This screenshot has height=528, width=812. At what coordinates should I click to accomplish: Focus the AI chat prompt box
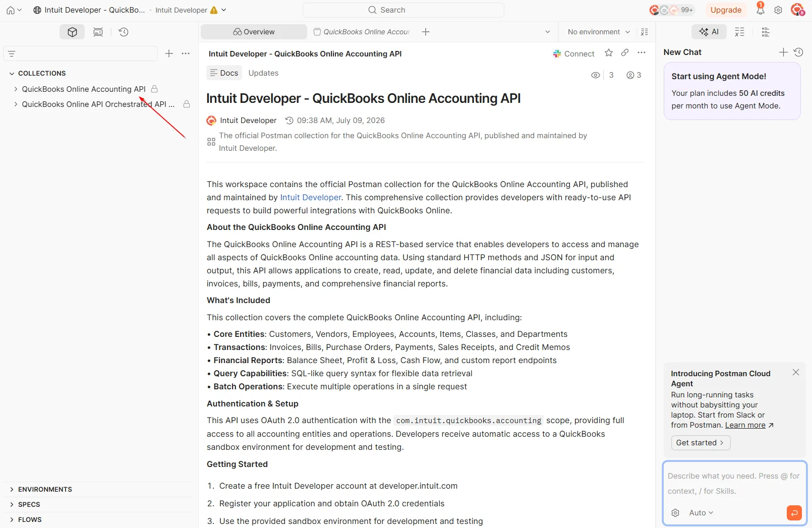734,484
